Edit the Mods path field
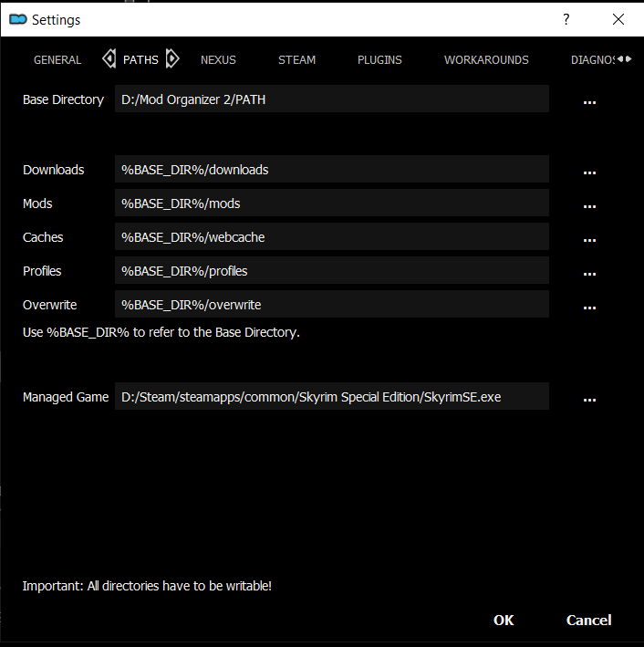Image resolution: width=644 pixels, height=647 pixels. pos(332,203)
